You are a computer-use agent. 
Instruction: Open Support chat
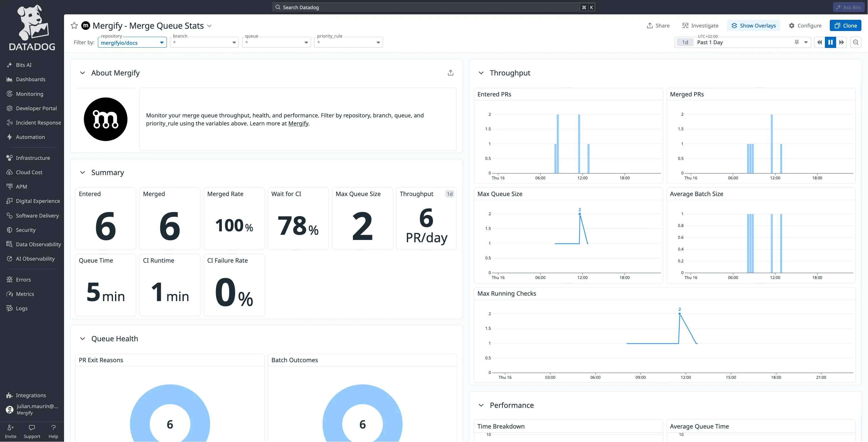(x=32, y=432)
